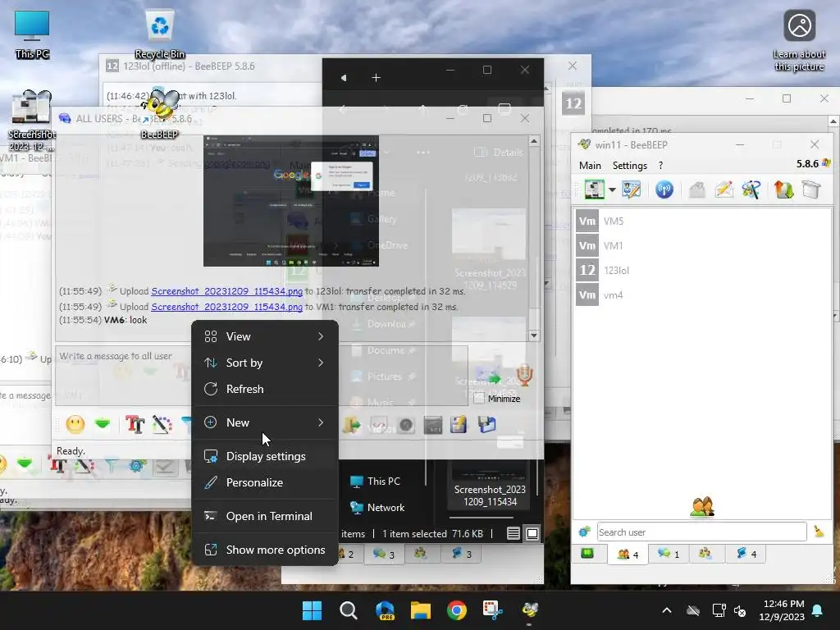
Task: Click the muted volume tray icon
Action: (741, 610)
